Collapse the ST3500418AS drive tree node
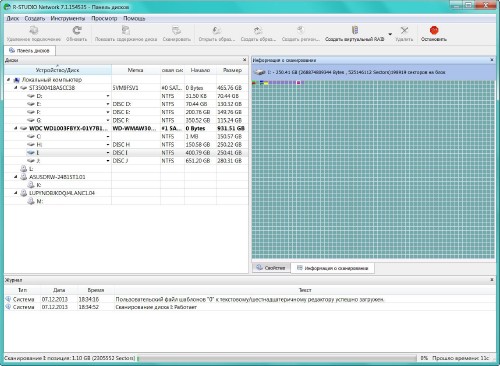500x366 pixels. 16,88
